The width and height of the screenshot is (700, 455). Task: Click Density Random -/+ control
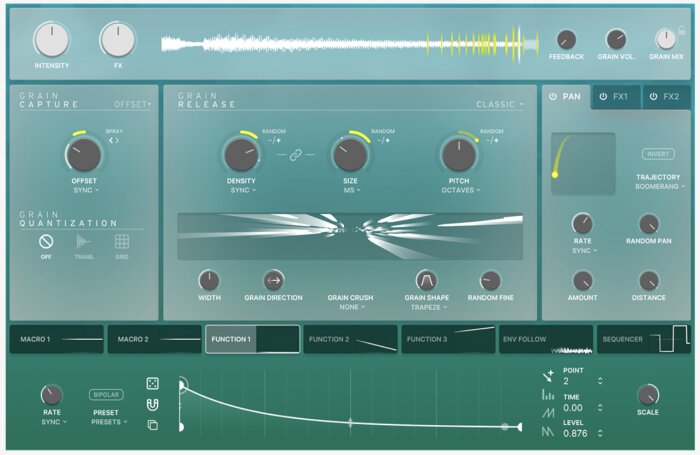coord(275,141)
